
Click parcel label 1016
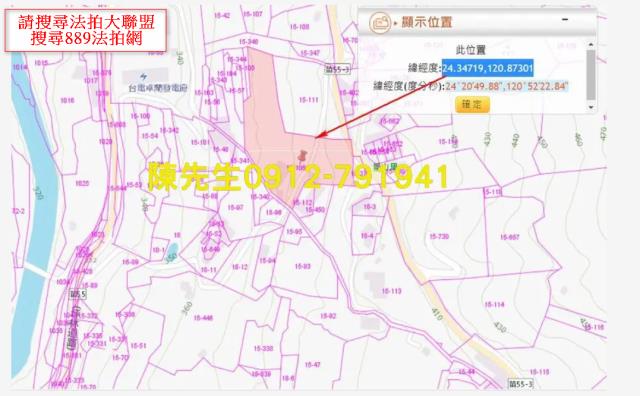coord(67,100)
